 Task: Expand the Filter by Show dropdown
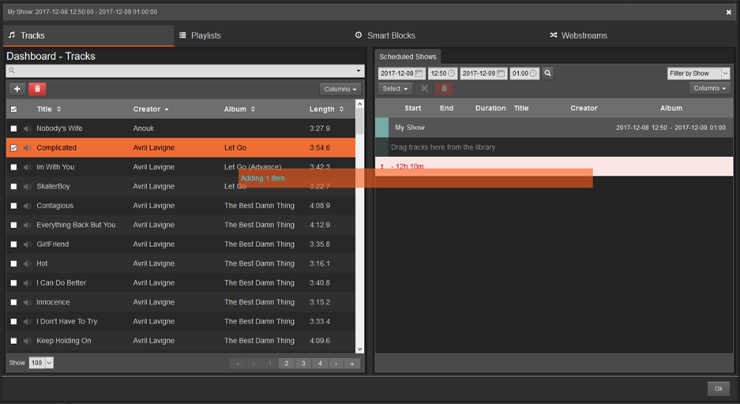698,73
